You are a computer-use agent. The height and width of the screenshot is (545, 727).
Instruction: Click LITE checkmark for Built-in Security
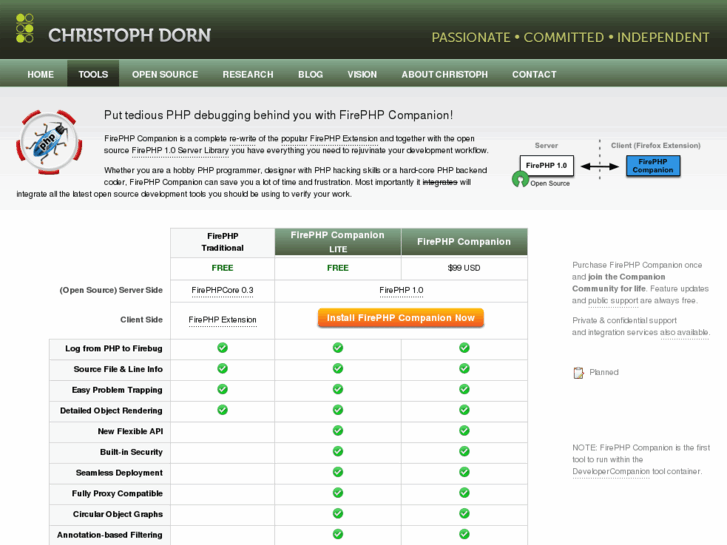pyautogui.click(x=338, y=451)
